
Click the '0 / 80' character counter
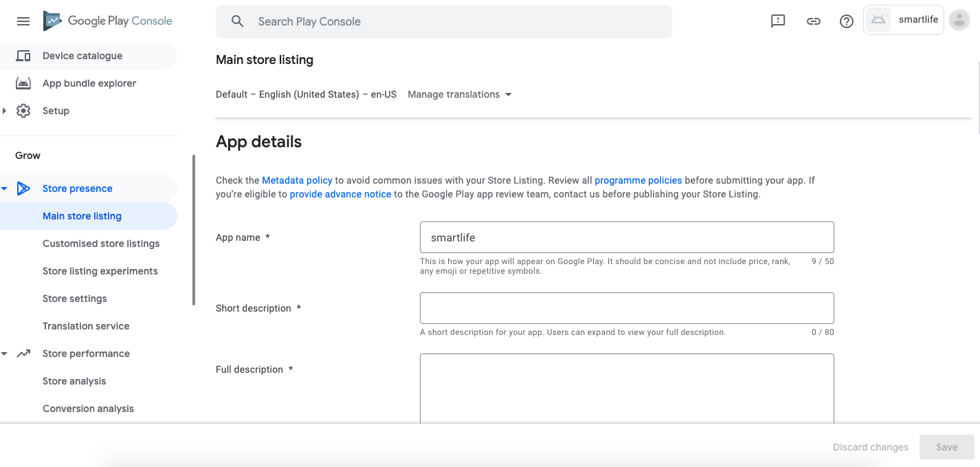click(823, 332)
